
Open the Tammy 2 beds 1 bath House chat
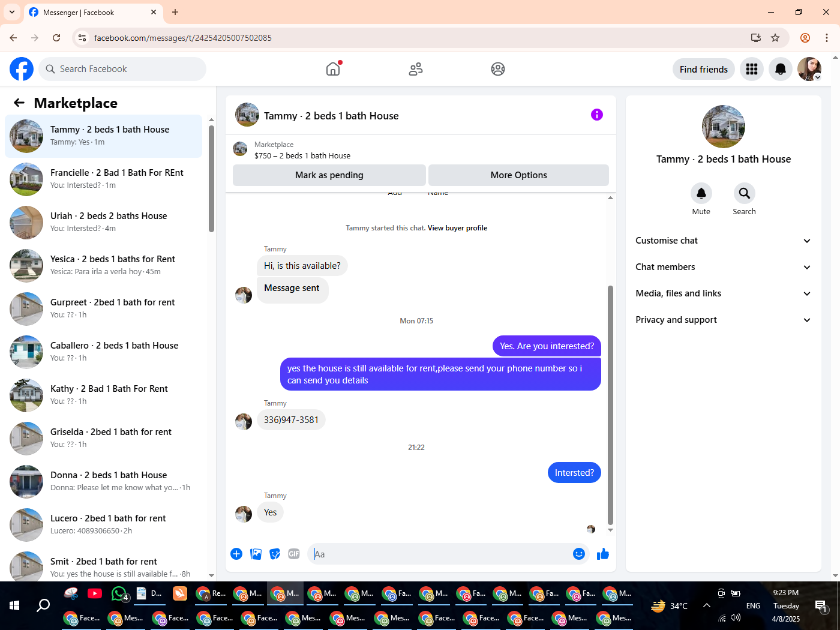(104, 136)
